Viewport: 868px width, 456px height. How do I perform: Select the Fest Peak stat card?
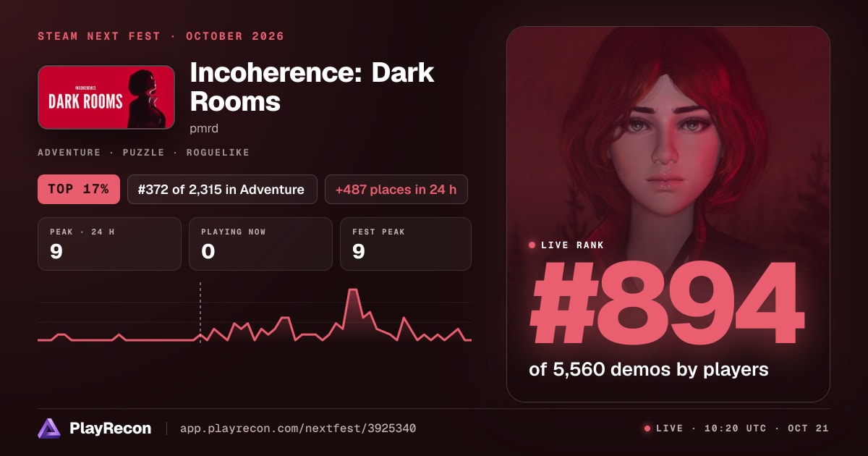(x=406, y=244)
